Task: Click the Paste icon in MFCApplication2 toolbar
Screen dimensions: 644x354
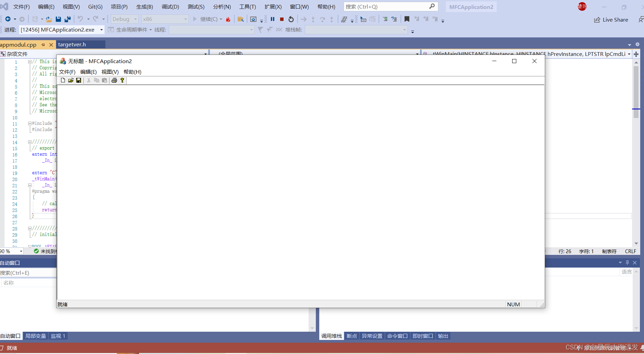Action: point(104,80)
